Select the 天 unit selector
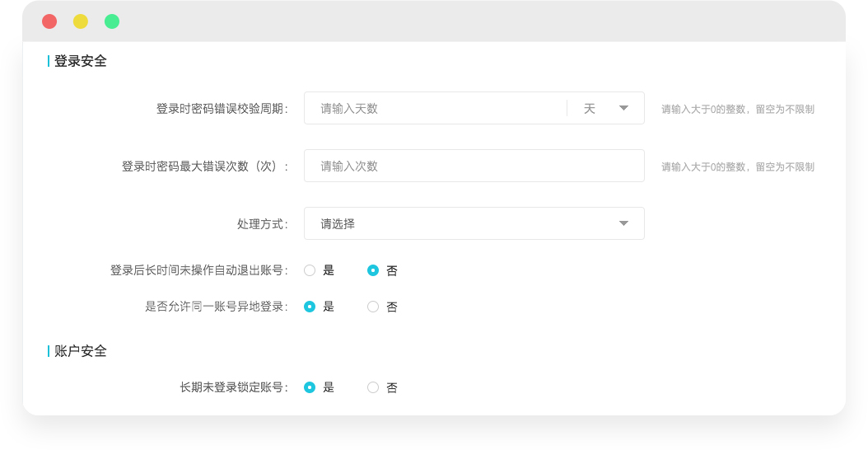This screenshot has height=450, width=868. 605,108
